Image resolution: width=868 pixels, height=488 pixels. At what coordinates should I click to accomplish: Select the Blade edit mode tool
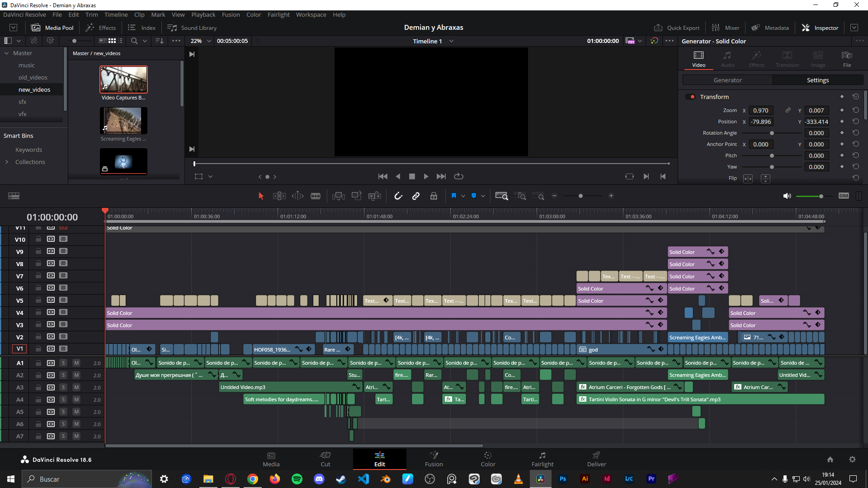tap(316, 196)
